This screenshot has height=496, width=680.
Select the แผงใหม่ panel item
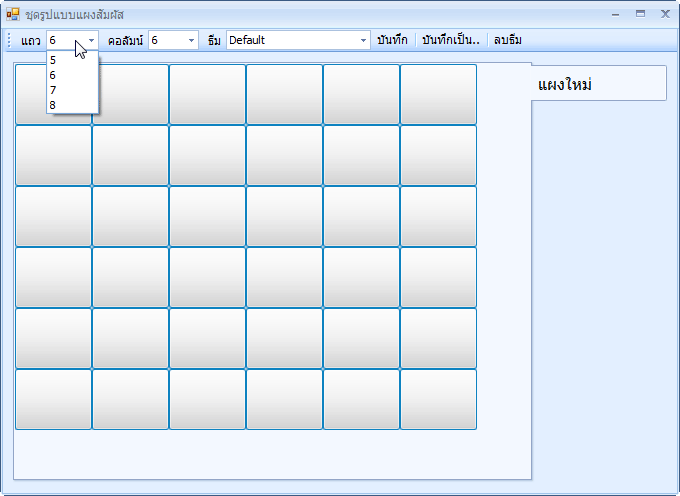coord(598,84)
